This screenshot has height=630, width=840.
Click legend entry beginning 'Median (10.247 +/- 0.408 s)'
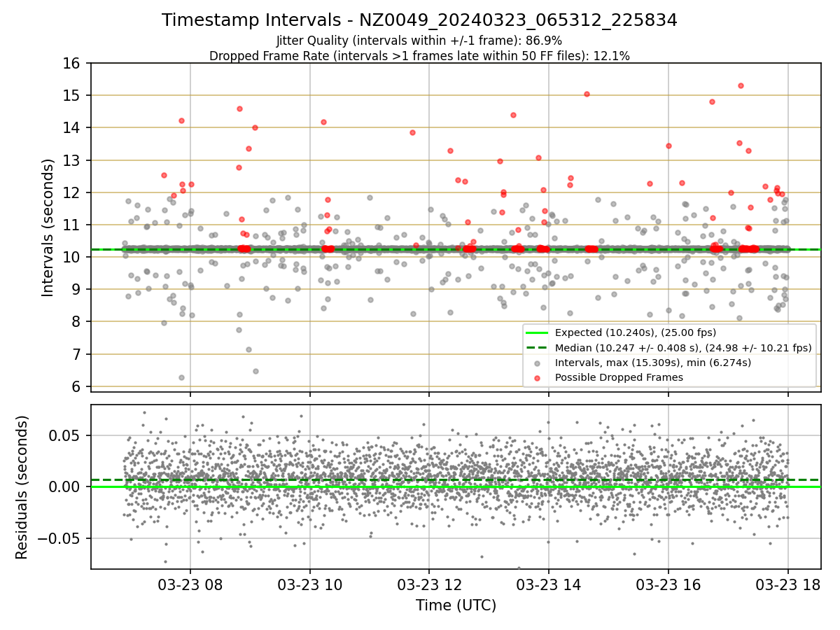[x=683, y=348]
